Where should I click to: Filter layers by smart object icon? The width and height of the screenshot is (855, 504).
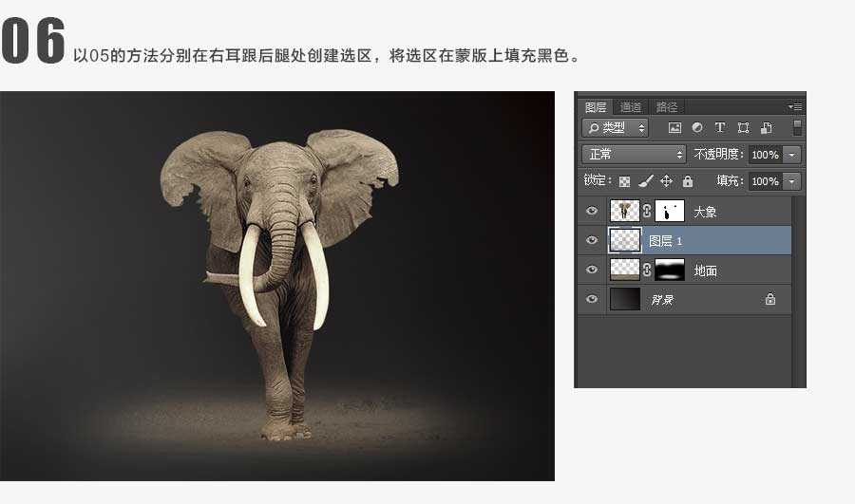[x=766, y=127]
